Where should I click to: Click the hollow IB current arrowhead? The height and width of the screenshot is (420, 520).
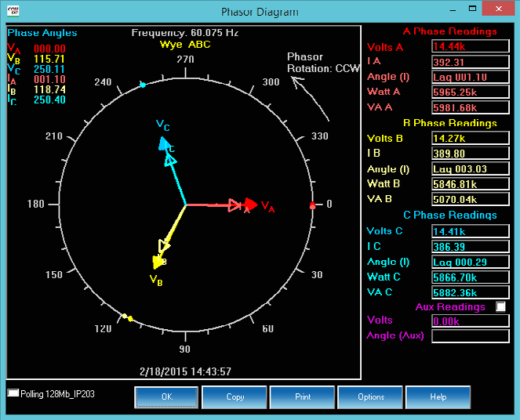[164, 246]
